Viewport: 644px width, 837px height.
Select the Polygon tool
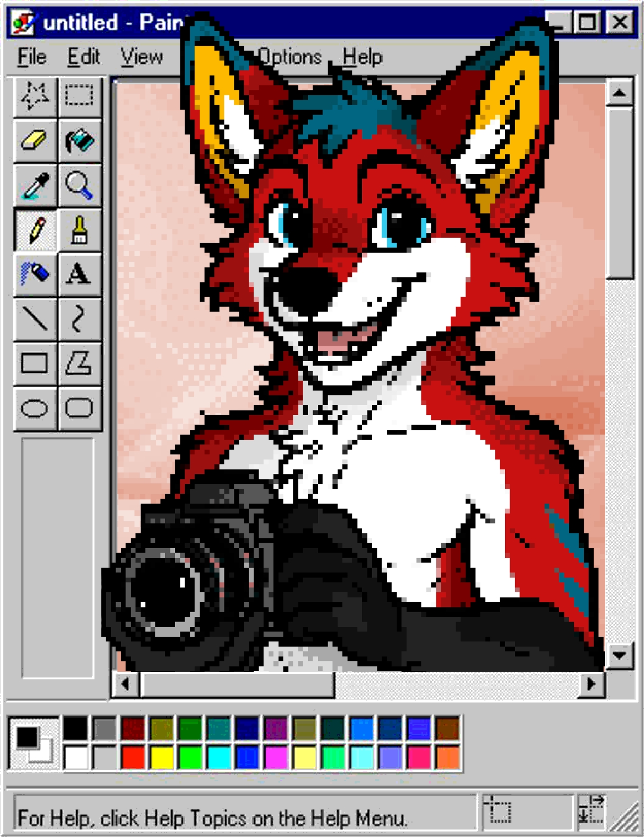tap(79, 363)
